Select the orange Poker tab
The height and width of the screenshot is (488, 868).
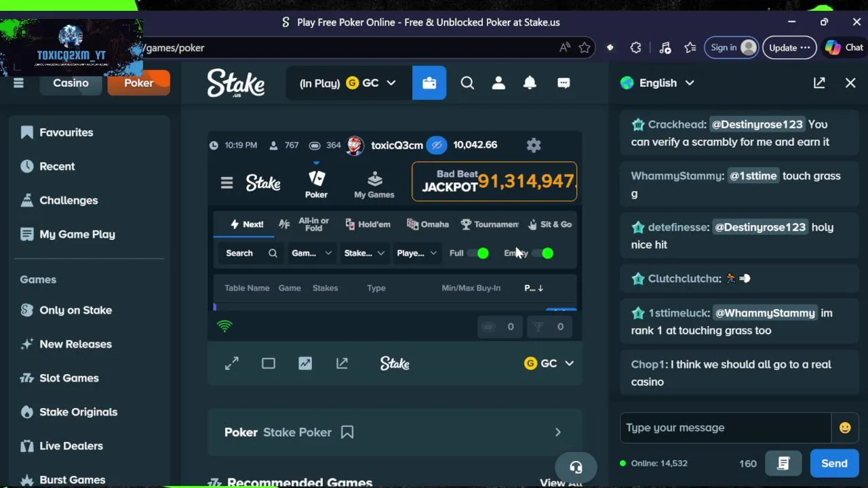click(x=138, y=83)
